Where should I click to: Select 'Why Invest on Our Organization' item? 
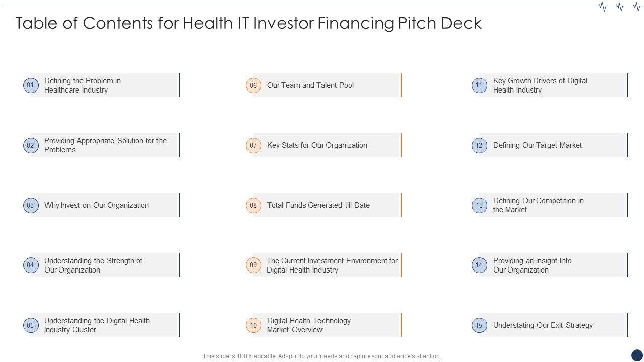[x=97, y=205]
